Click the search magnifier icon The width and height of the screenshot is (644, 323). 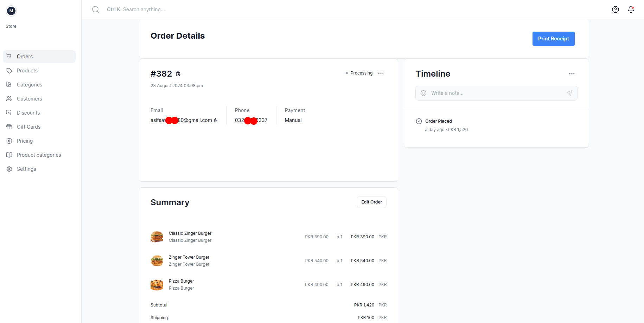pyautogui.click(x=95, y=9)
